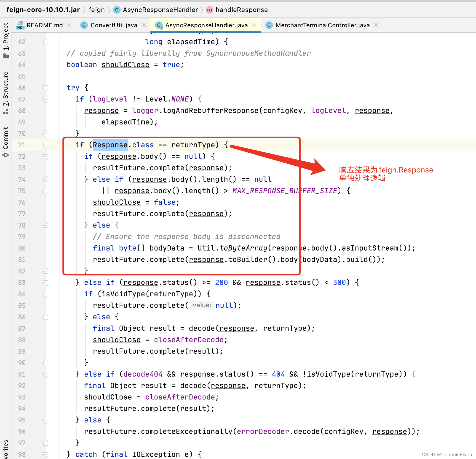Click feign-core-10.10.1.jar breadcrumb

(x=43, y=10)
